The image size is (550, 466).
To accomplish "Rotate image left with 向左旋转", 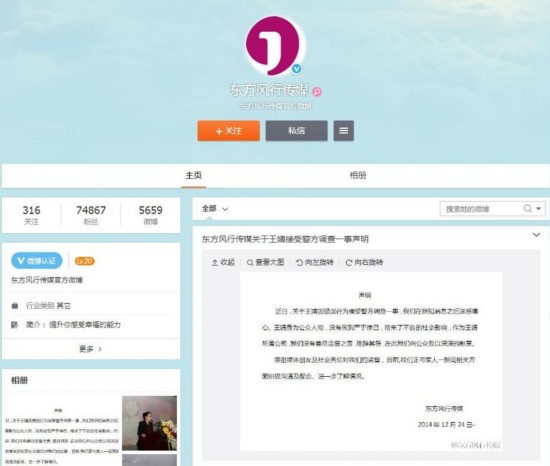I will [x=315, y=262].
